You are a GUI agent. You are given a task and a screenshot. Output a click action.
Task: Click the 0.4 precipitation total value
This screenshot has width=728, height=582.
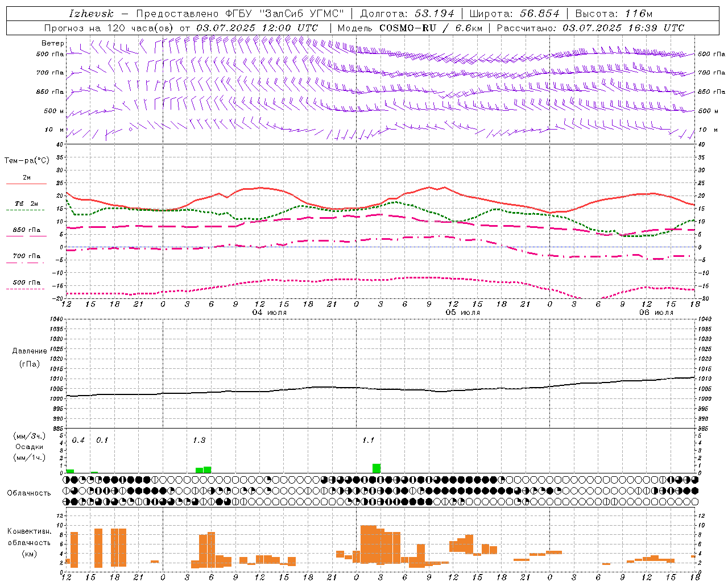click(x=78, y=440)
